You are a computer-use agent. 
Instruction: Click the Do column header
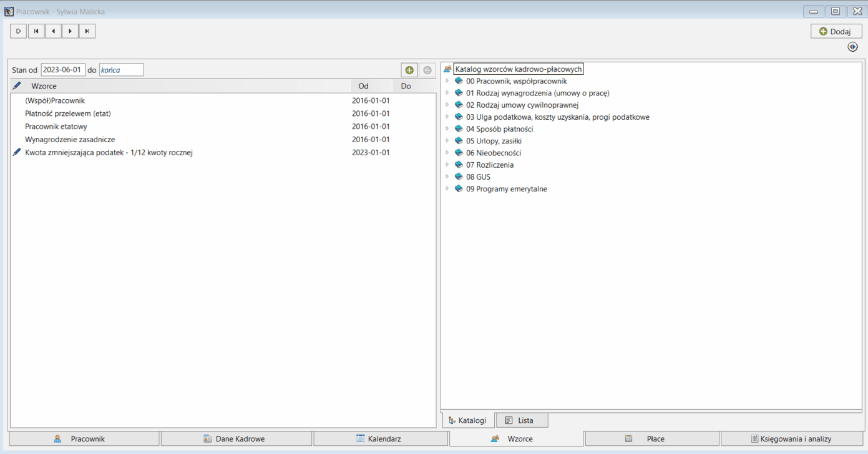pyautogui.click(x=414, y=86)
